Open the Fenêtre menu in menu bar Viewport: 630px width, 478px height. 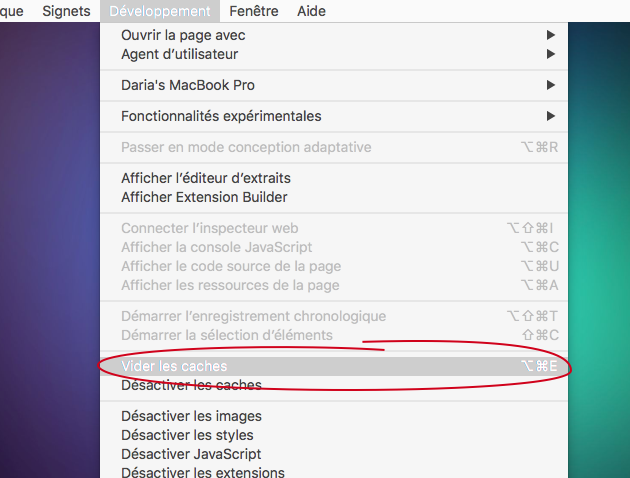(x=254, y=11)
